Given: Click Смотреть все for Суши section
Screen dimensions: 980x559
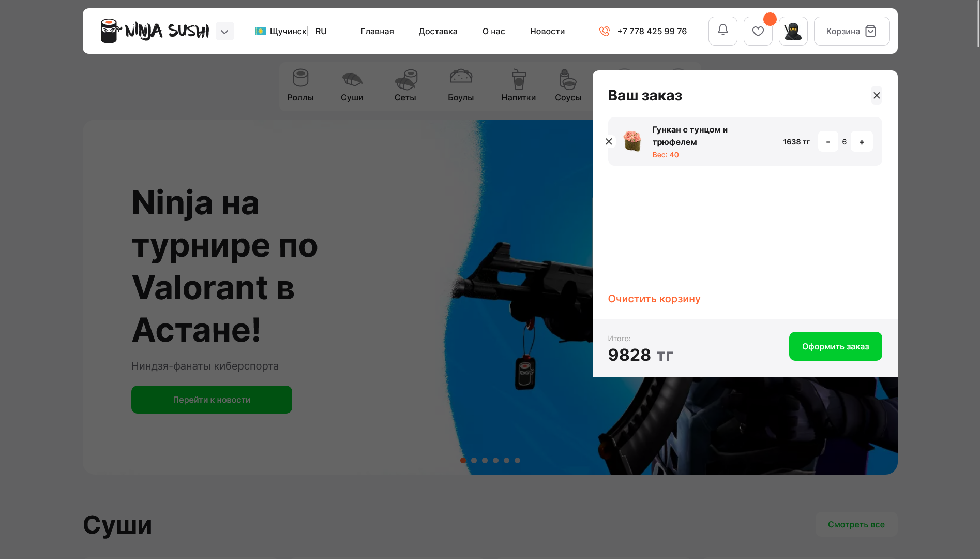Looking at the screenshot, I should [x=856, y=524].
